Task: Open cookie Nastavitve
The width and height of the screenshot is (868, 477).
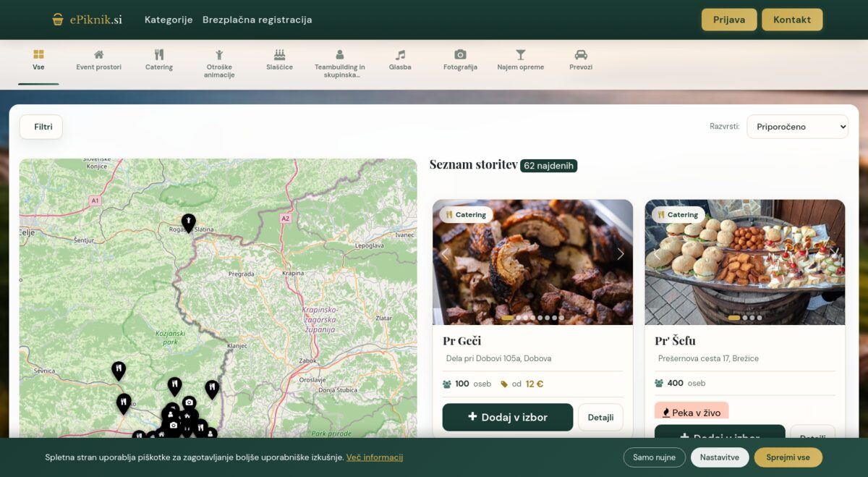Action: point(720,457)
